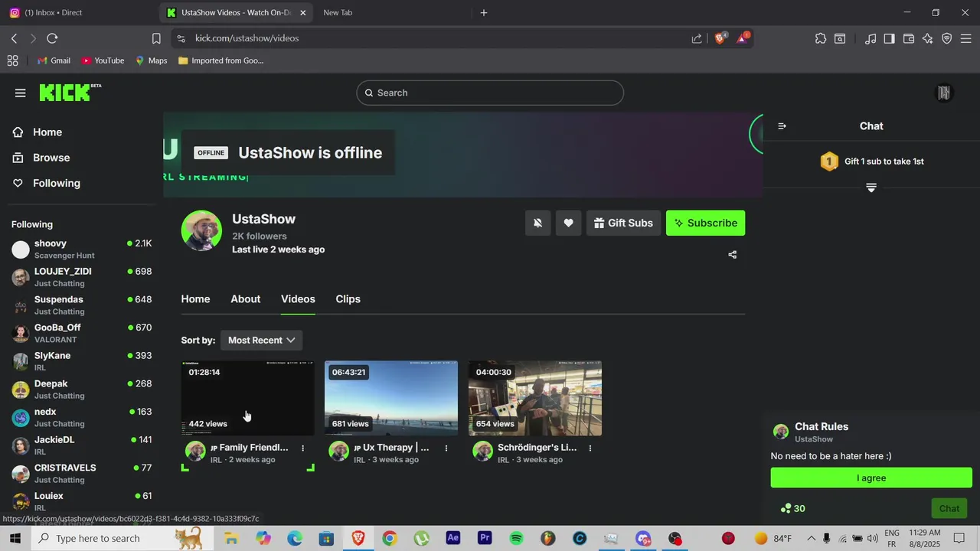Open Spotify from the taskbar

pyautogui.click(x=516, y=539)
